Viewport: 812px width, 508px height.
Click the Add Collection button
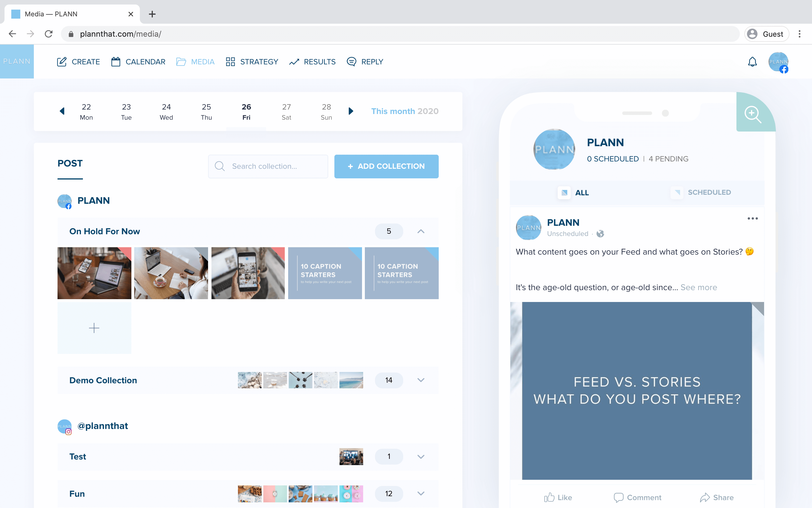386,166
